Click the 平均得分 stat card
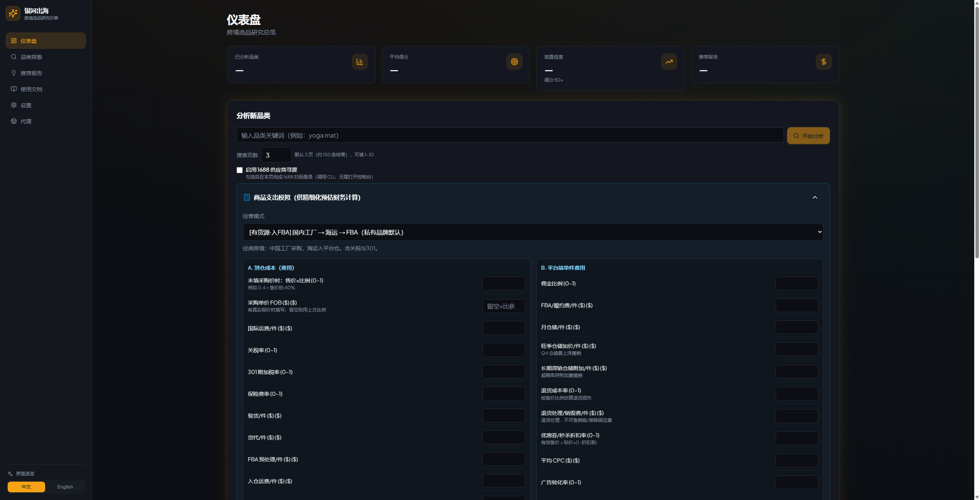 coord(456,65)
